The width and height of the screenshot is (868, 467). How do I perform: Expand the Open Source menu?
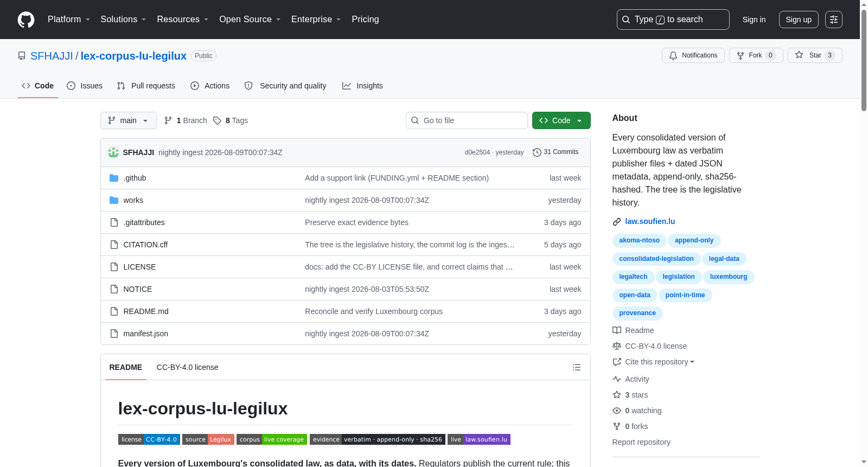coord(250,20)
